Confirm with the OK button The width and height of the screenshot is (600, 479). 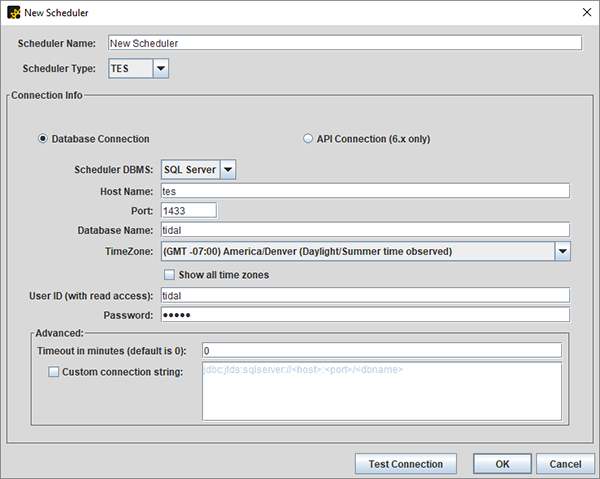pyautogui.click(x=502, y=464)
